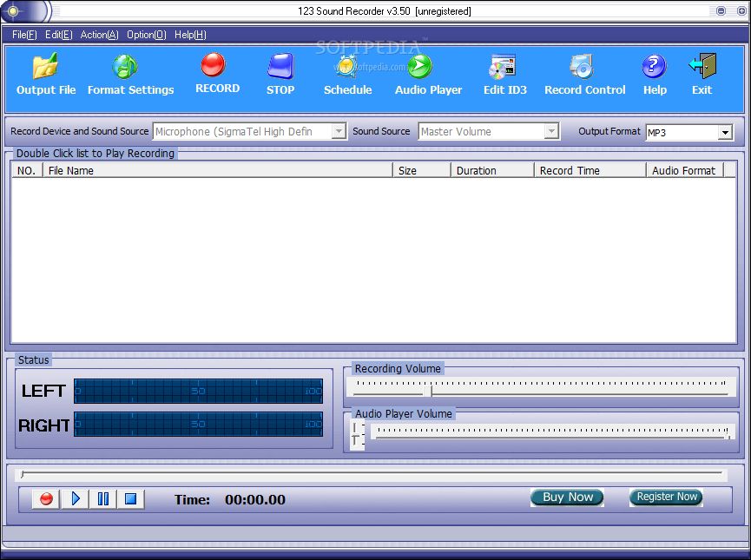Sort list by the NO. column header
751x560 pixels.
27,170
